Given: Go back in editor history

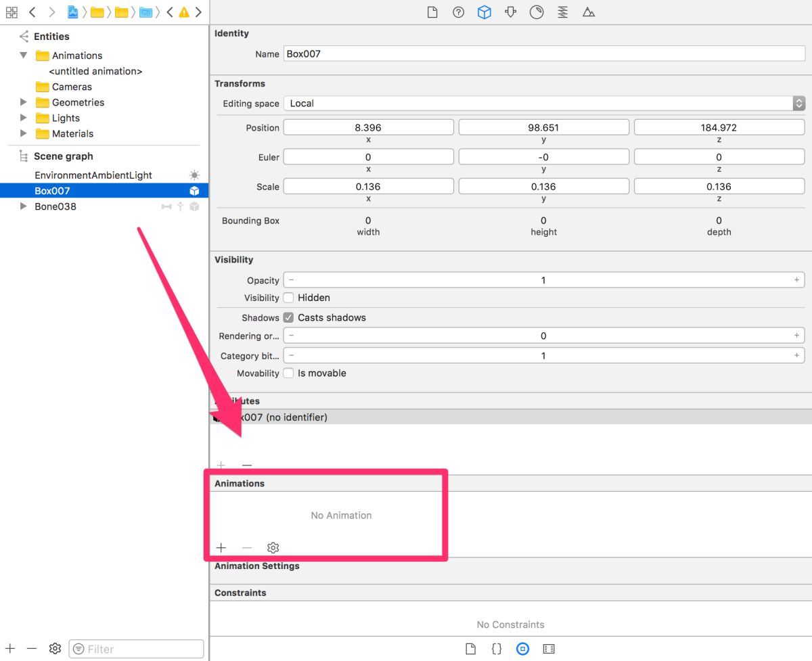Looking at the screenshot, I should (32, 12).
